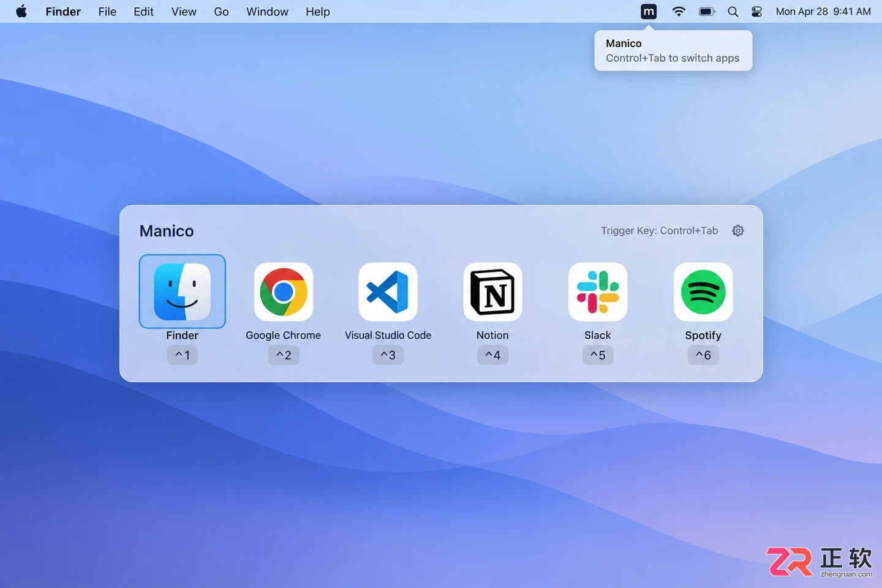This screenshot has height=588, width=882.
Task: Switch to Google Chrome icon
Action: [x=284, y=292]
